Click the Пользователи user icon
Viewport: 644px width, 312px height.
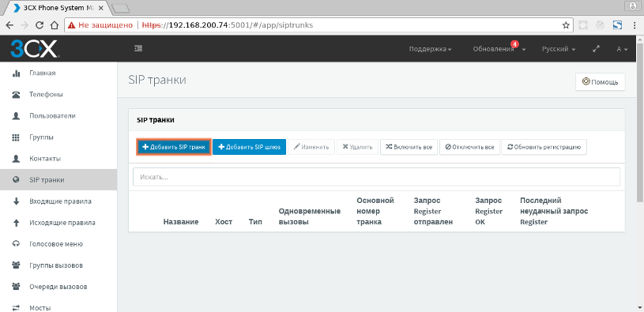click(16, 116)
